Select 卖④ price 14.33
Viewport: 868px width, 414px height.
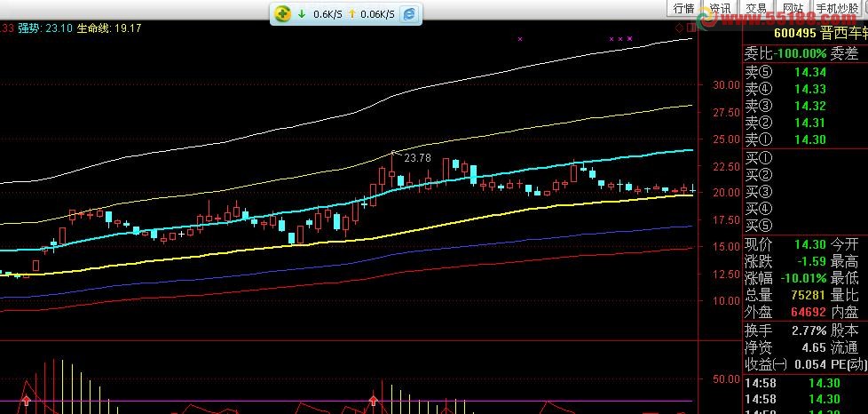coord(810,89)
